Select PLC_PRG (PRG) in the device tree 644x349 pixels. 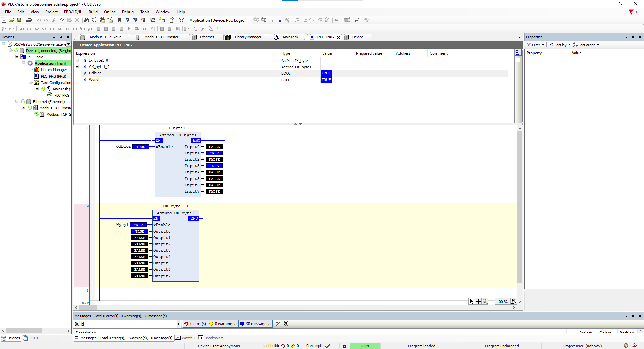tap(53, 76)
